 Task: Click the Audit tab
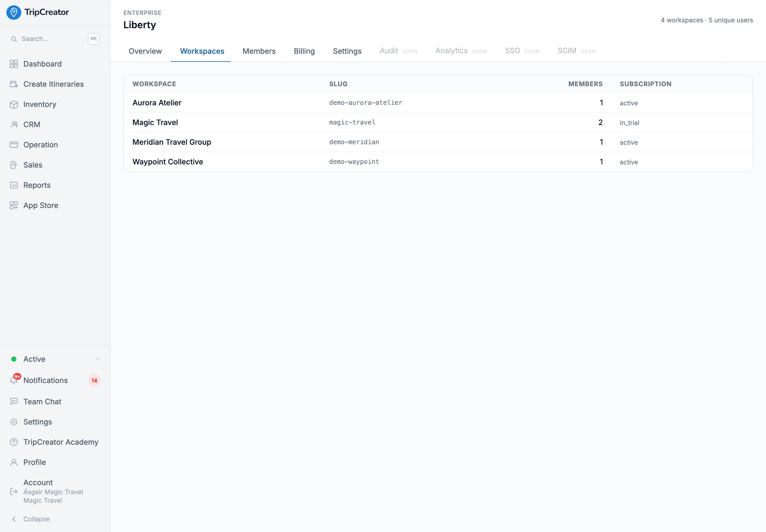pyautogui.click(x=398, y=51)
